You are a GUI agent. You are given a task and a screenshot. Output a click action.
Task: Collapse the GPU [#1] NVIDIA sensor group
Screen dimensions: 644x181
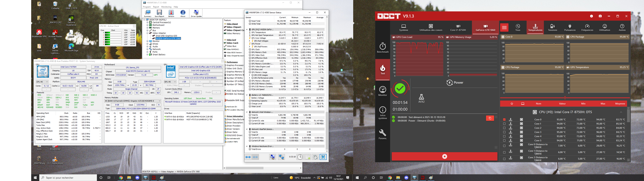tap(247, 29)
